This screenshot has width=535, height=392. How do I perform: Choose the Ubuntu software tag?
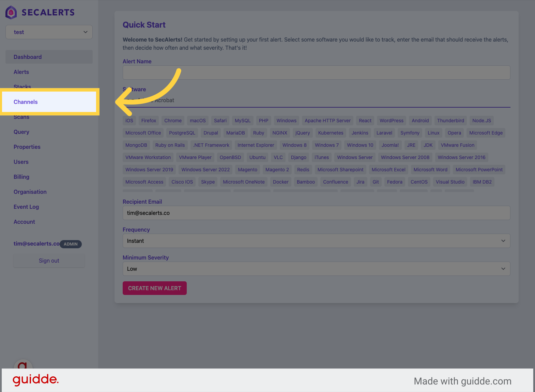coord(257,157)
